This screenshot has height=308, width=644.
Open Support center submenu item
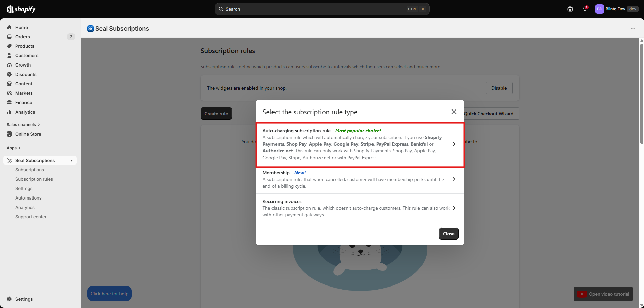[31, 217]
